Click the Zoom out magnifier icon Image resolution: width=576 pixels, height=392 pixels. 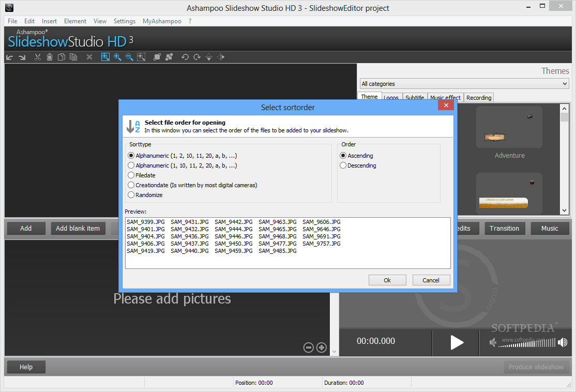point(129,57)
